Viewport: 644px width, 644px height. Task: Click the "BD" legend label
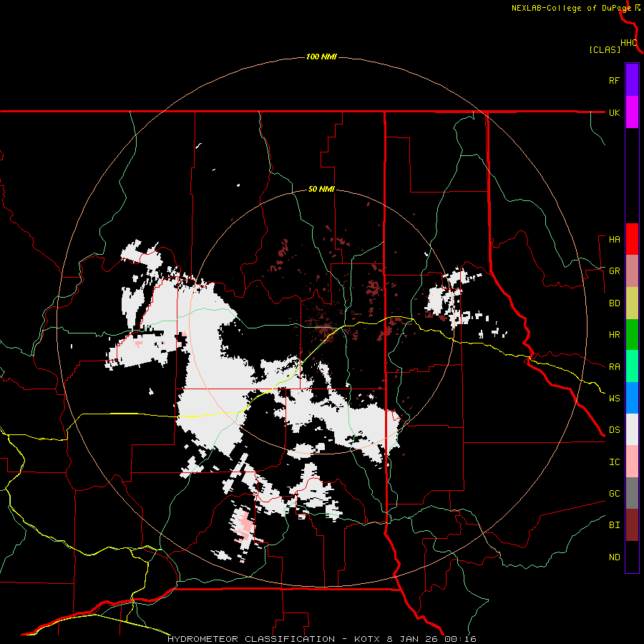click(x=614, y=303)
